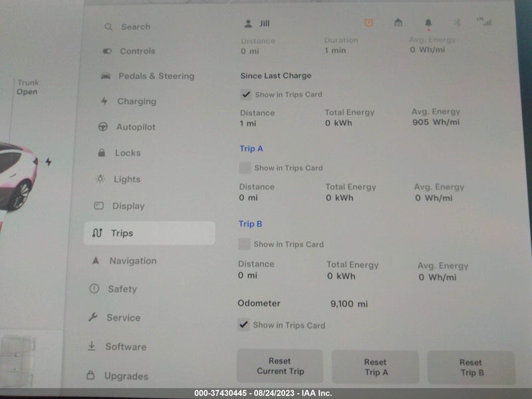The width and height of the screenshot is (532, 399).
Task: Tap the charge port lightning bolt icon
Action: coord(49,162)
